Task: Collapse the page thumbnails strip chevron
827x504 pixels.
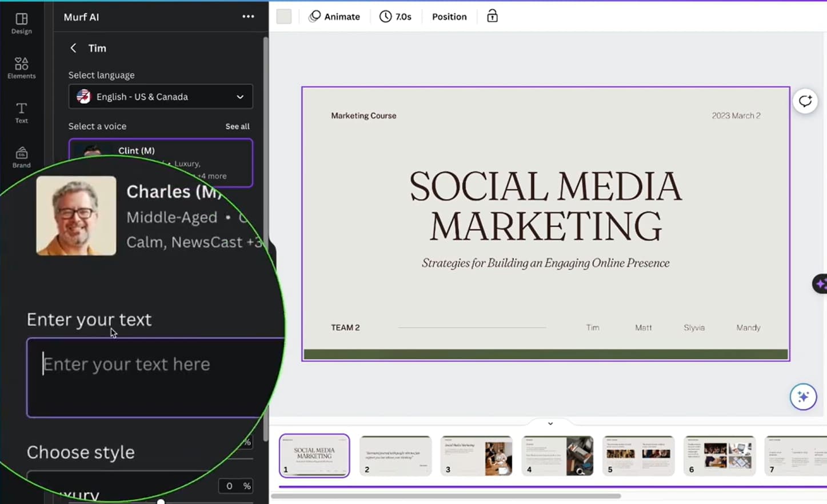Action: (x=550, y=423)
